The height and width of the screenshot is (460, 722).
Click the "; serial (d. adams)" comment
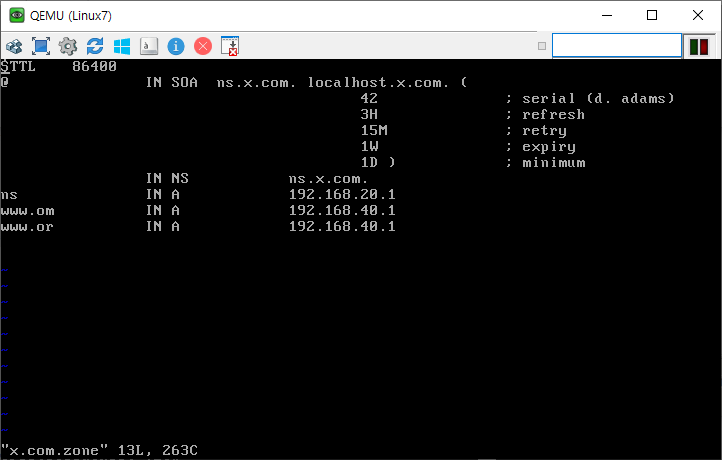click(590, 99)
